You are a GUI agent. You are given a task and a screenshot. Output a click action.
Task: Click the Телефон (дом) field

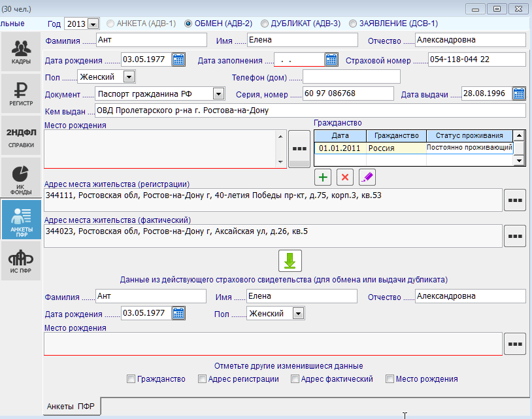pyautogui.click(x=352, y=76)
